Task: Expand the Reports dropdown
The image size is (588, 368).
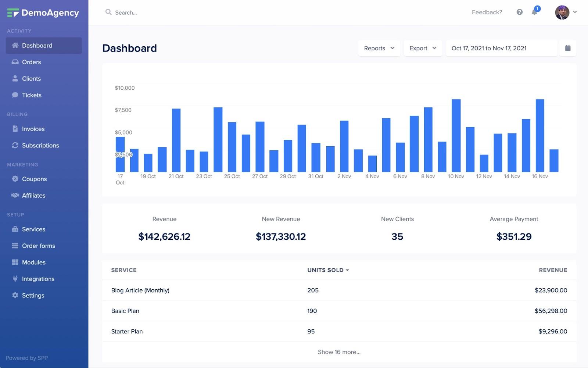Action: tap(379, 48)
